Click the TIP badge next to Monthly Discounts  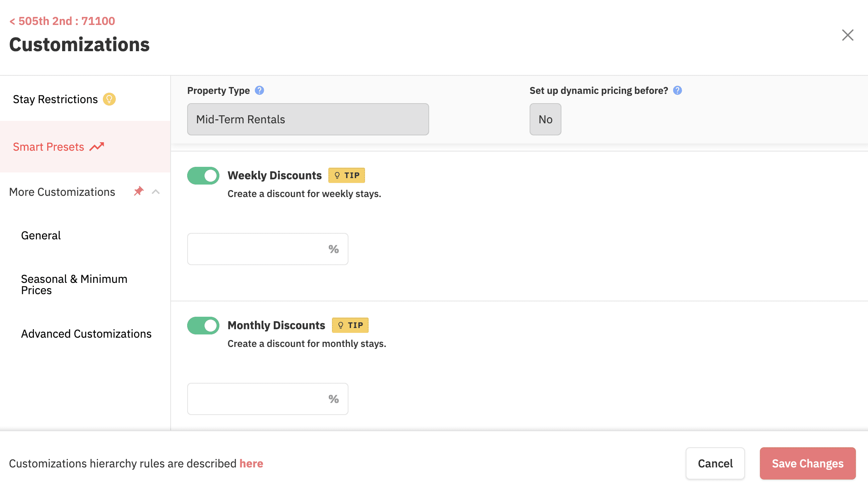[350, 325]
